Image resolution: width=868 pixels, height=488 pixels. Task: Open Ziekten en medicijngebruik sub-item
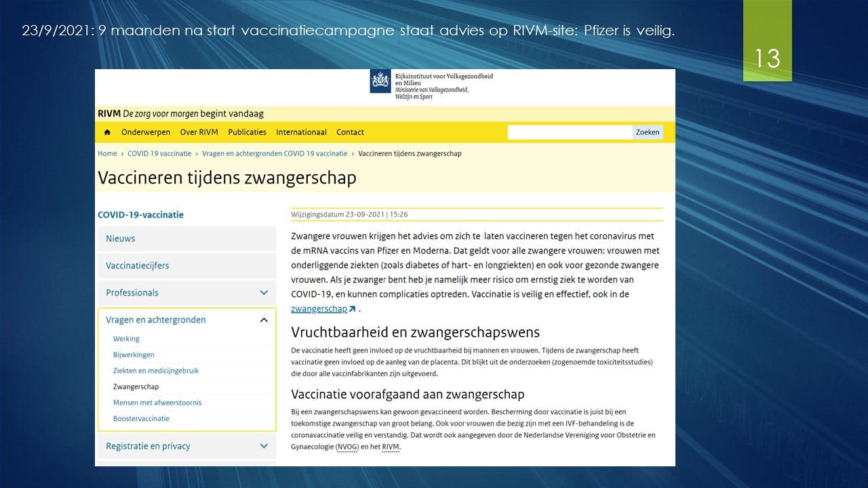point(156,371)
